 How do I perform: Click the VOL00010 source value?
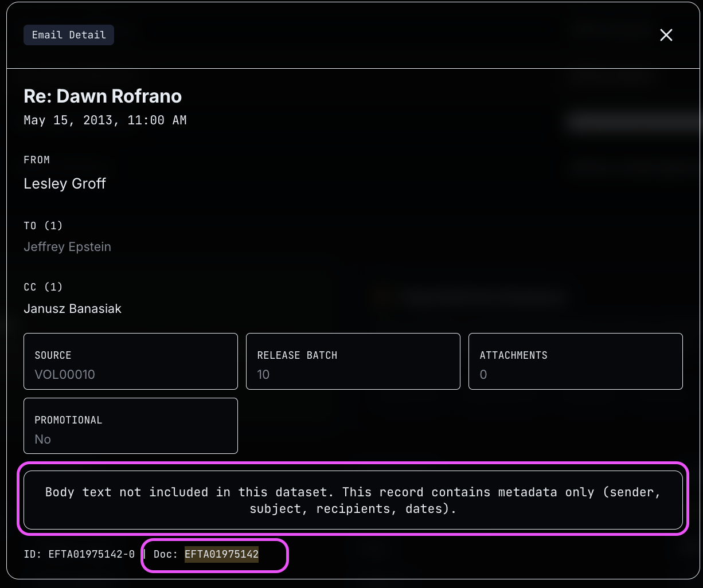[x=65, y=375]
